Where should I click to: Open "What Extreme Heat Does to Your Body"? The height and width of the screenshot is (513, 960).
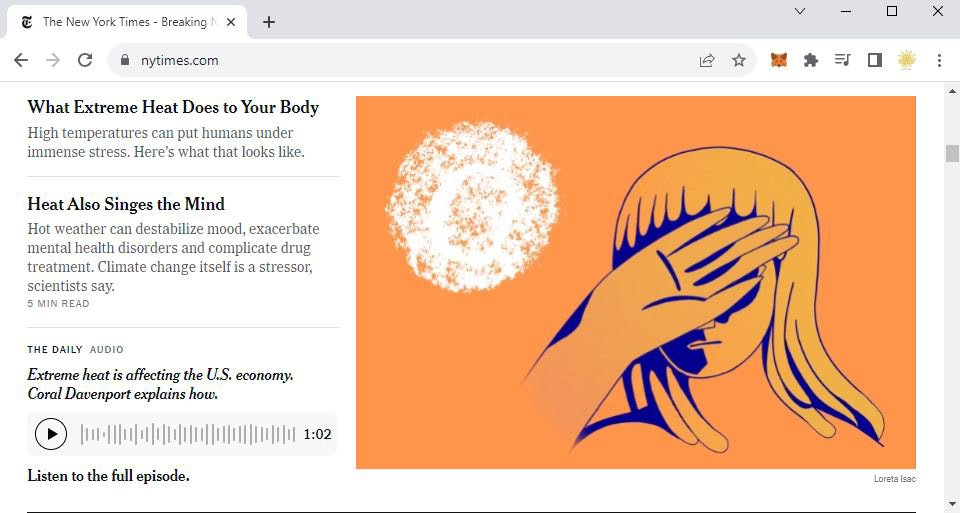pos(173,107)
